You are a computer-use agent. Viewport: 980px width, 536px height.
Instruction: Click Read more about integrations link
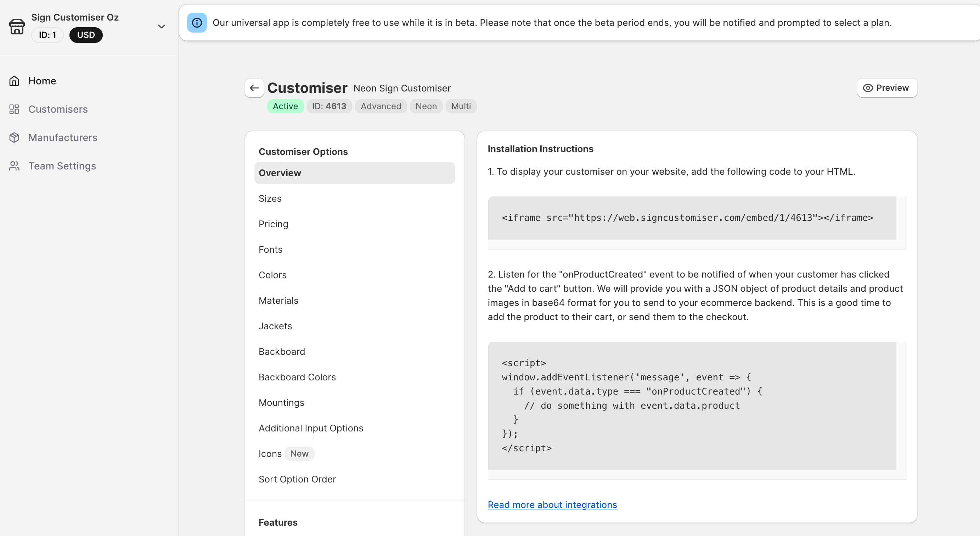click(x=552, y=504)
